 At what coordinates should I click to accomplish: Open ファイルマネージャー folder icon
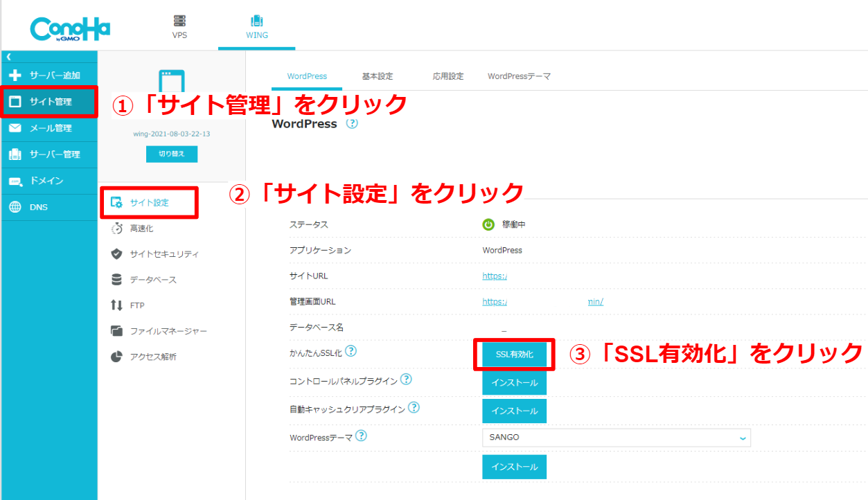[116, 331]
